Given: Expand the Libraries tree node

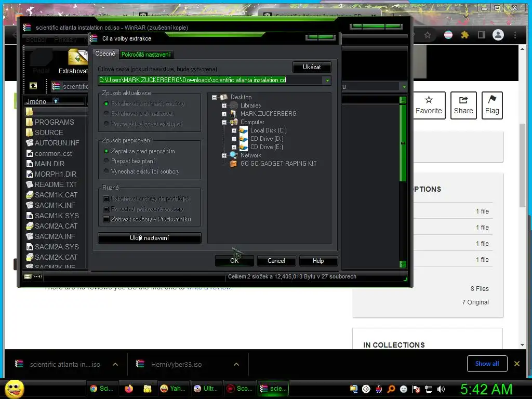Looking at the screenshot, I should pos(224,105).
